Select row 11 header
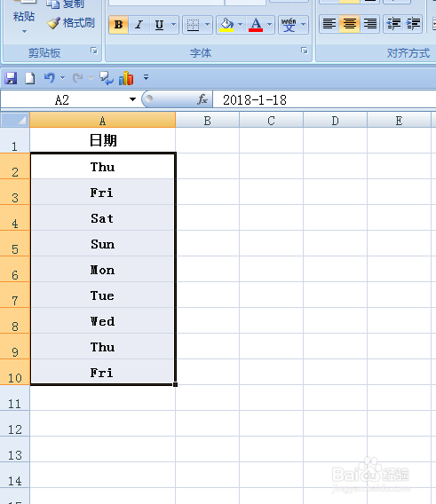Screen dimensions: 436x504 15,398
